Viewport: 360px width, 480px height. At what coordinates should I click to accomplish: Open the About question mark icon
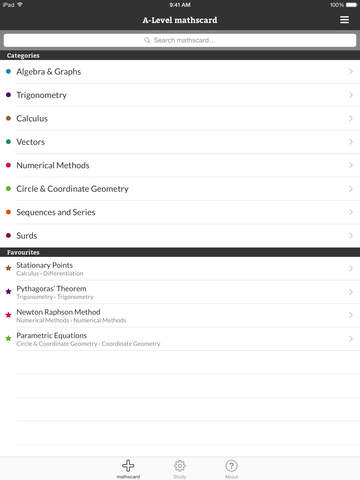[x=231, y=465]
